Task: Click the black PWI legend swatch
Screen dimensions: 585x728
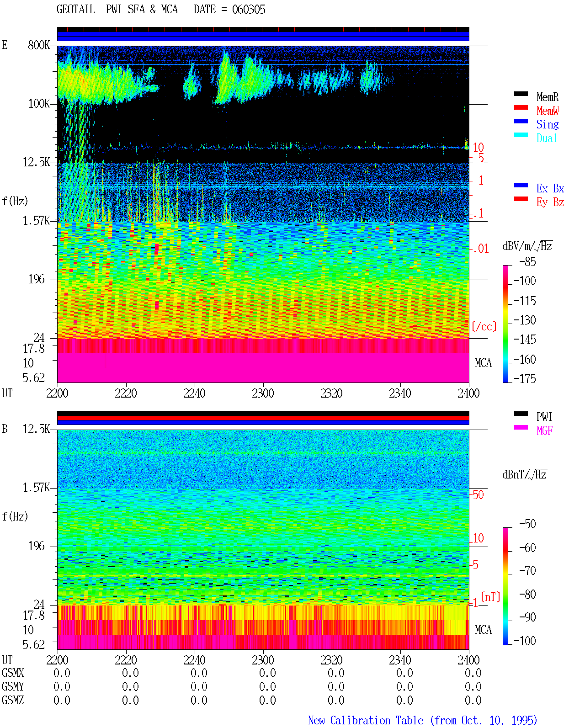Action: click(521, 414)
